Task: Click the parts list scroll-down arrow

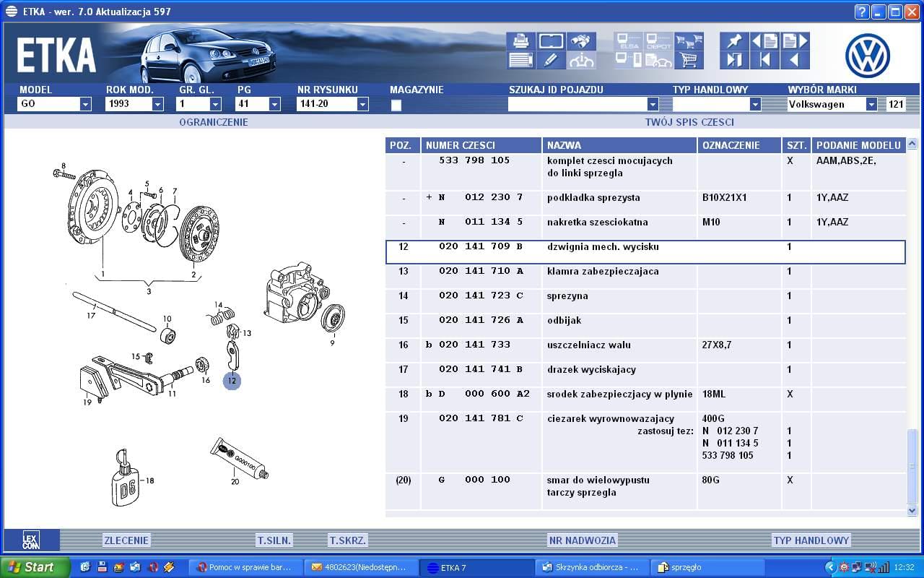Action: coord(912,510)
